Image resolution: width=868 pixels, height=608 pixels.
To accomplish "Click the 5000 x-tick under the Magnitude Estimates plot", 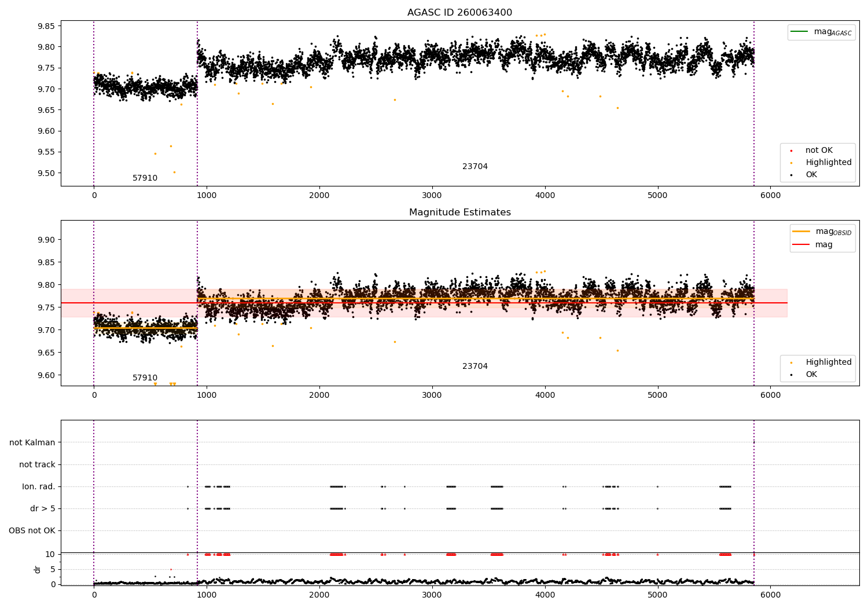I will (x=658, y=395).
